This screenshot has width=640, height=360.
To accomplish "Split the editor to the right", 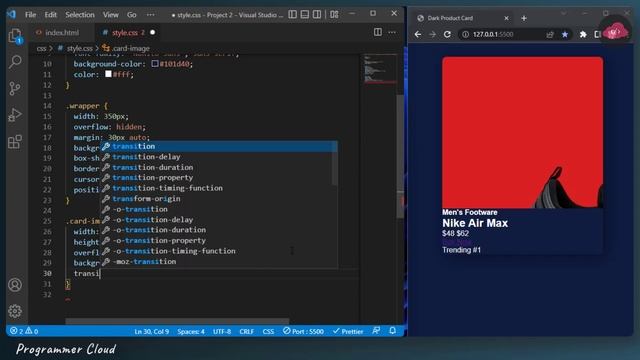I will click(378, 32).
